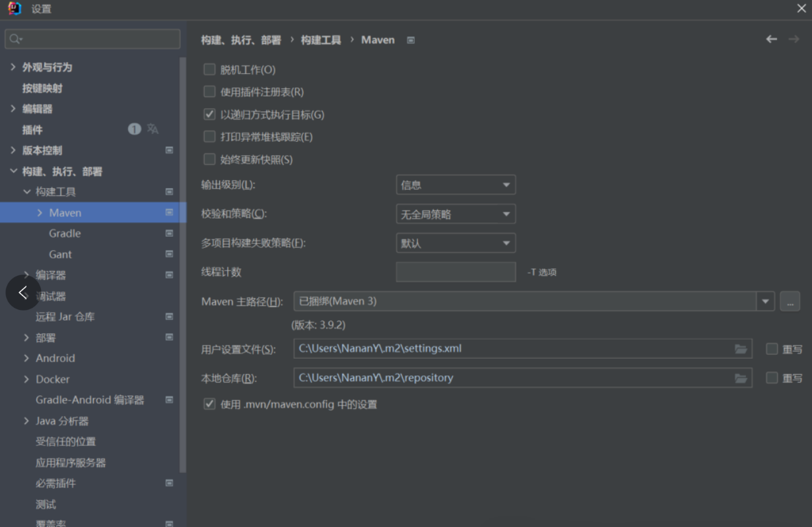Image resolution: width=812 pixels, height=527 pixels.
Task: Click project-level marker icon on 构建工具 row
Action: point(169,192)
